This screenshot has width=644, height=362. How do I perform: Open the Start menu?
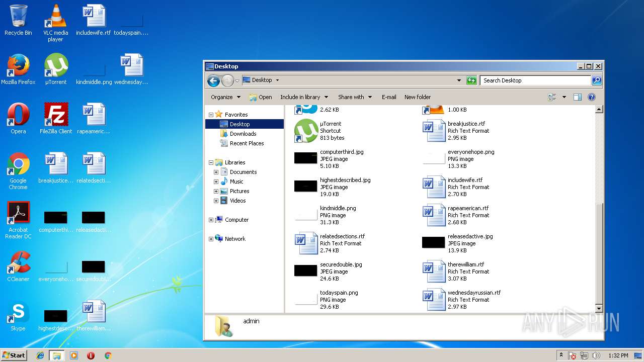click(14, 355)
